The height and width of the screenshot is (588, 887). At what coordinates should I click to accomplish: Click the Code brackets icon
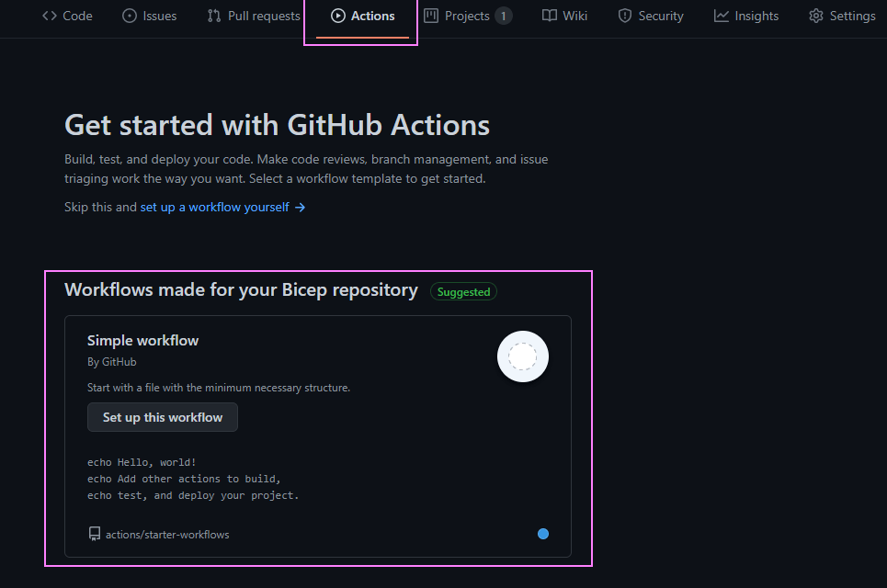tap(50, 16)
